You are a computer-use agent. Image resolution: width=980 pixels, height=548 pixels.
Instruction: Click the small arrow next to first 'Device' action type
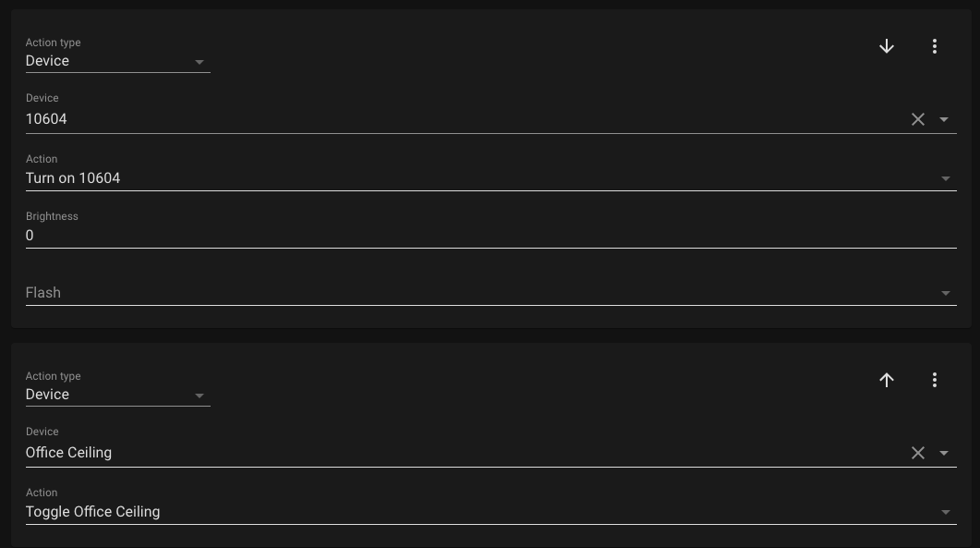click(x=200, y=62)
